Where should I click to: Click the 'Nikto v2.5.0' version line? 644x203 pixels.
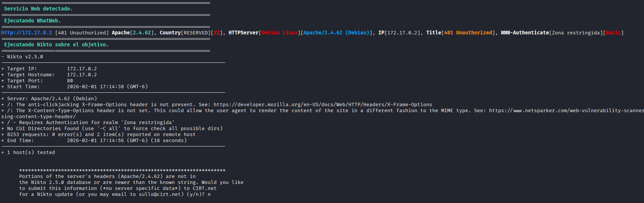[25, 57]
